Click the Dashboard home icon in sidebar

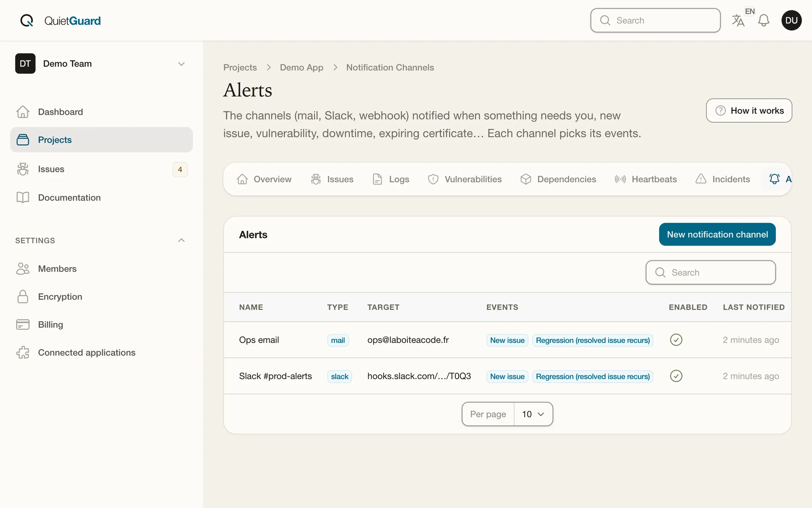coord(23,112)
